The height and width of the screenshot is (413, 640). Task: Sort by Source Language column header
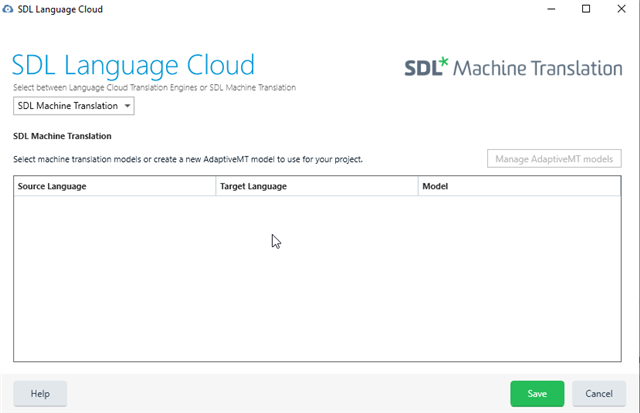[x=114, y=186]
